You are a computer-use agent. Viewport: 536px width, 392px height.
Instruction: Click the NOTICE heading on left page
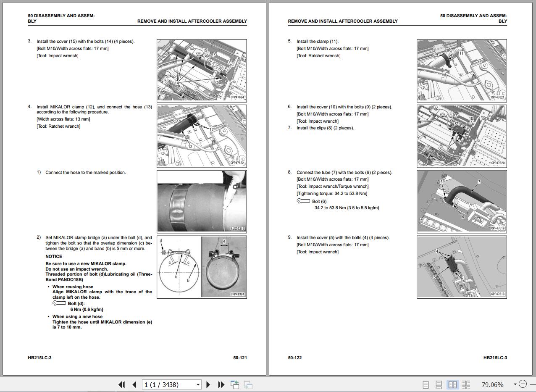(x=54, y=256)
